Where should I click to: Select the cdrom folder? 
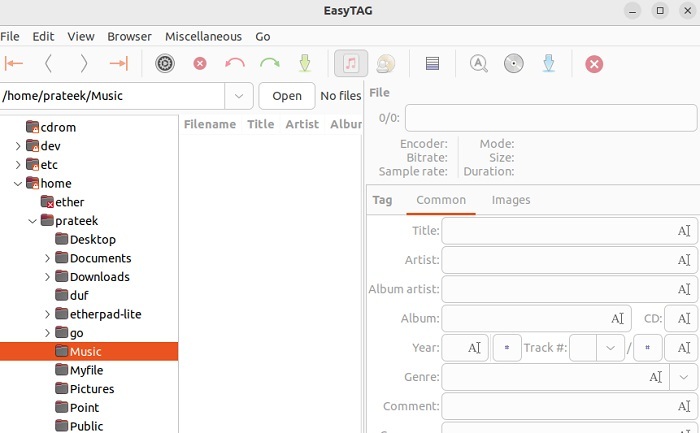click(x=58, y=127)
